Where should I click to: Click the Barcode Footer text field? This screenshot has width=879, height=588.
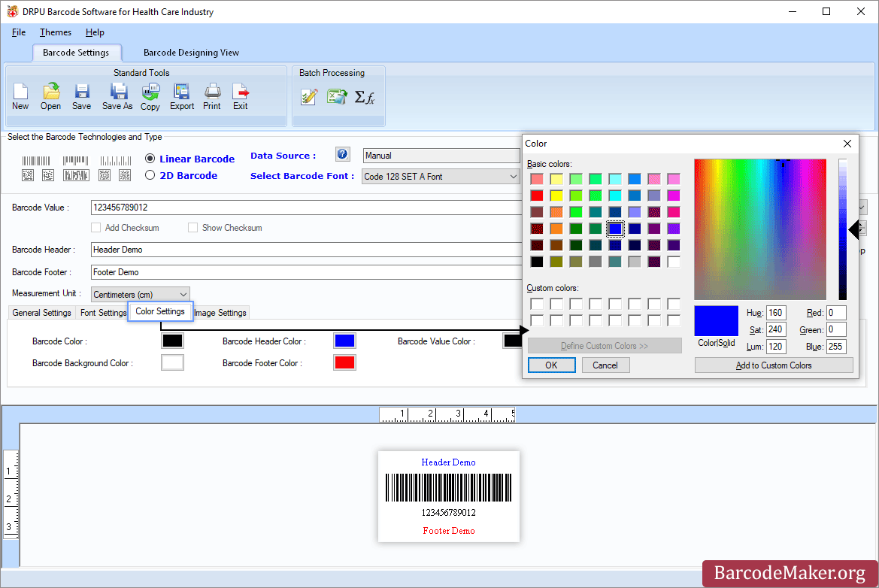click(306, 272)
